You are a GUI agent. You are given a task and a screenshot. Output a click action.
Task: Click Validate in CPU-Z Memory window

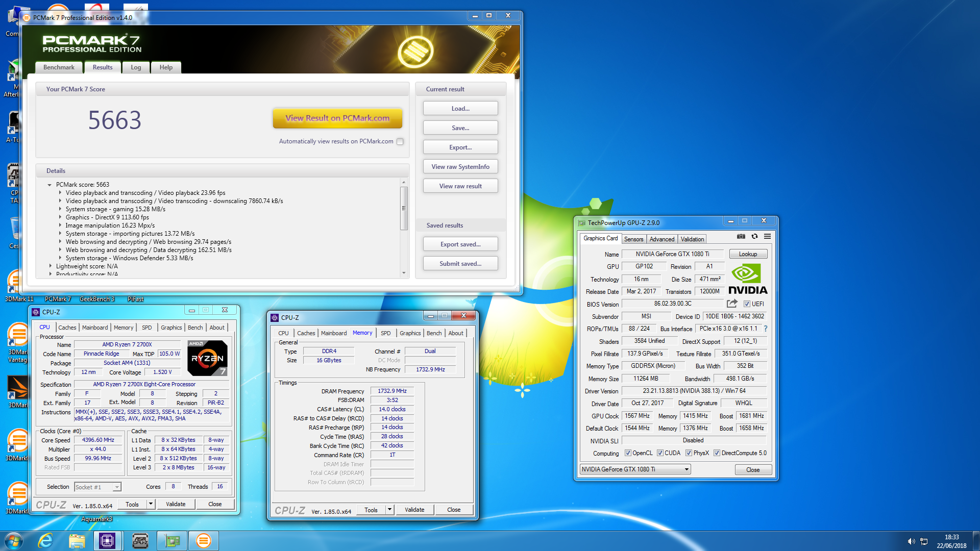coord(414,510)
